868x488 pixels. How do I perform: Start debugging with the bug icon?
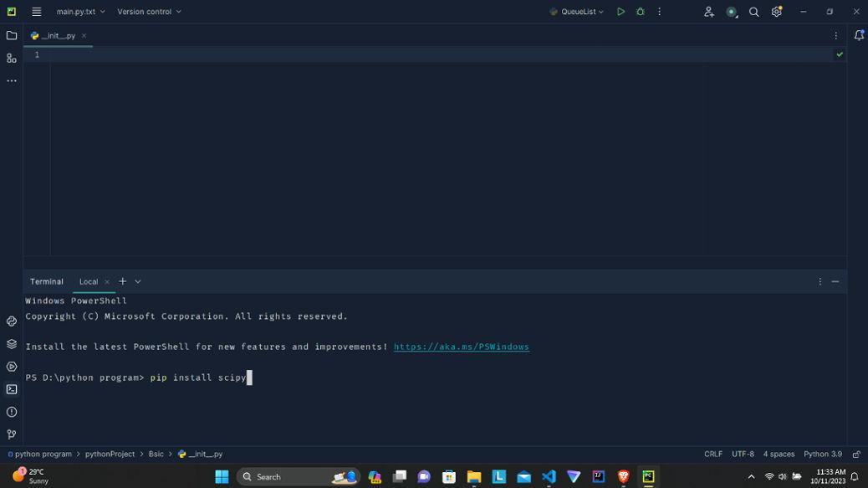[x=639, y=11]
